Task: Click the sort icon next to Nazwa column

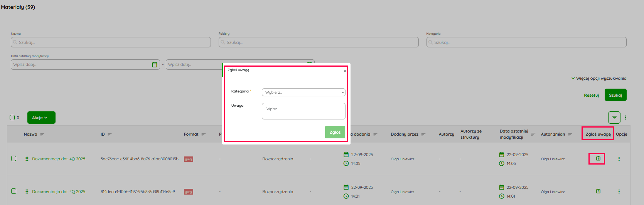Action: (x=42, y=134)
